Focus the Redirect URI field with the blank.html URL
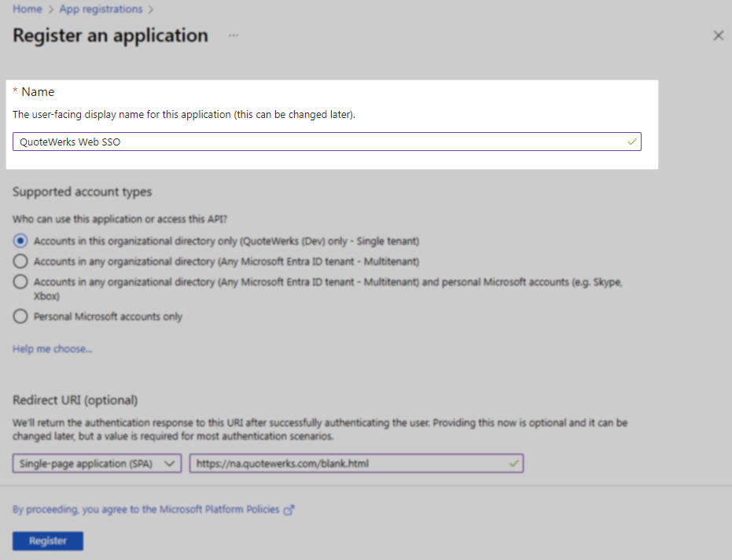This screenshot has width=732, height=560. tap(346, 464)
